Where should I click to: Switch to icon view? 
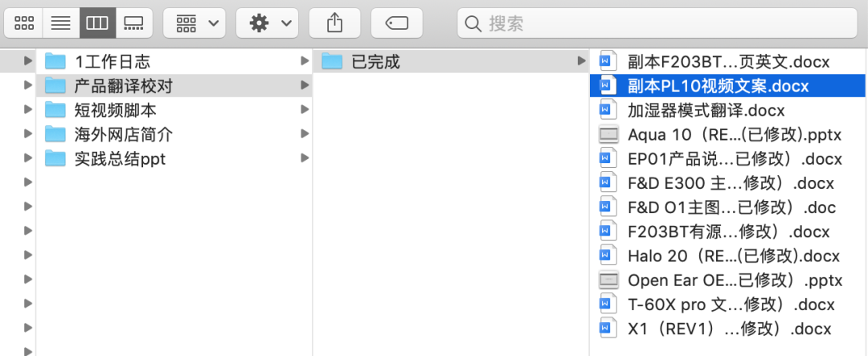pyautogui.click(x=24, y=23)
